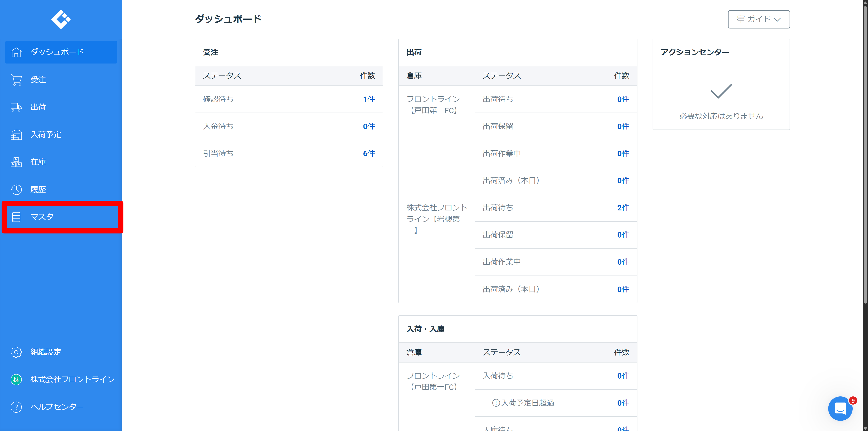The image size is (868, 431).
Task: Open the 出荷 menu item
Action: point(61,107)
